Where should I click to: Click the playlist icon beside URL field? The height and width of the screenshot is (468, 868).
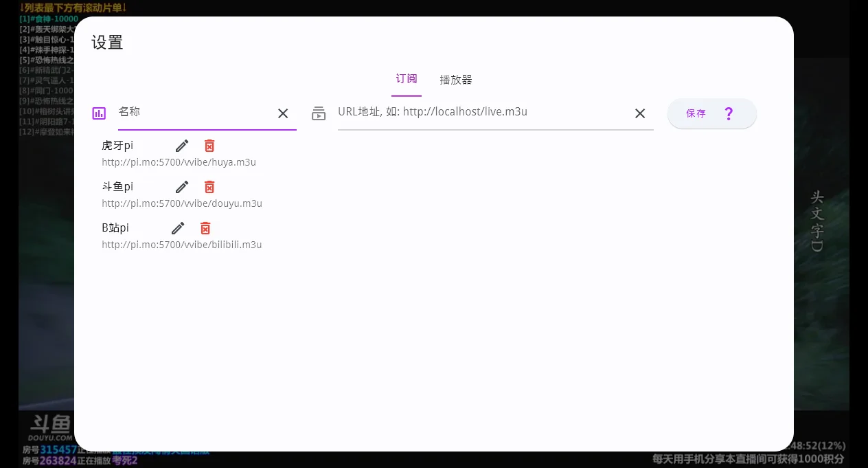pyautogui.click(x=319, y=113)
